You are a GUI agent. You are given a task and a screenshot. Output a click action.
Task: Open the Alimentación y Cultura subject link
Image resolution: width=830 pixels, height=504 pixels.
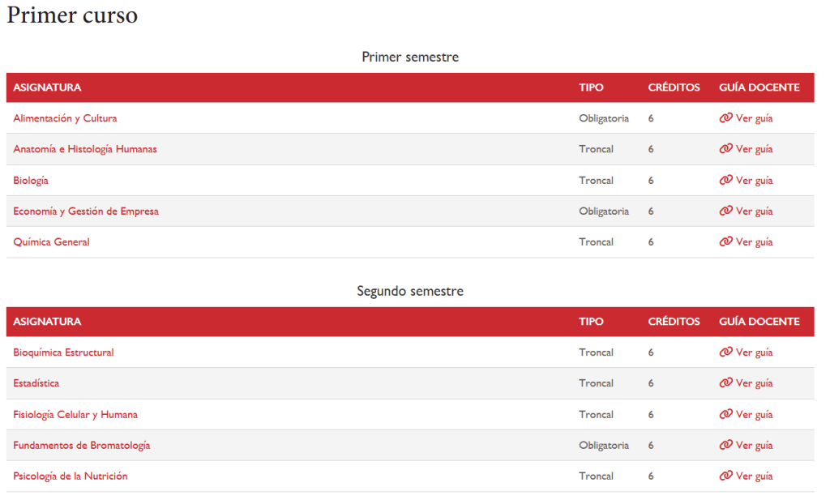coord(65,118)
